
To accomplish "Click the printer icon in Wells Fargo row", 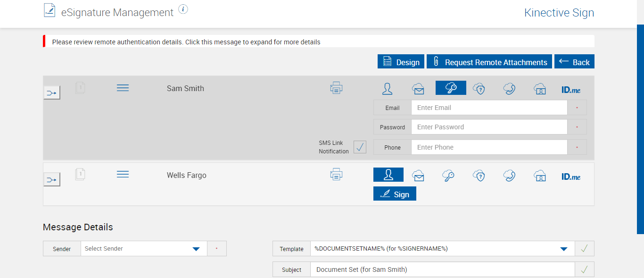I will click(336, 175).
